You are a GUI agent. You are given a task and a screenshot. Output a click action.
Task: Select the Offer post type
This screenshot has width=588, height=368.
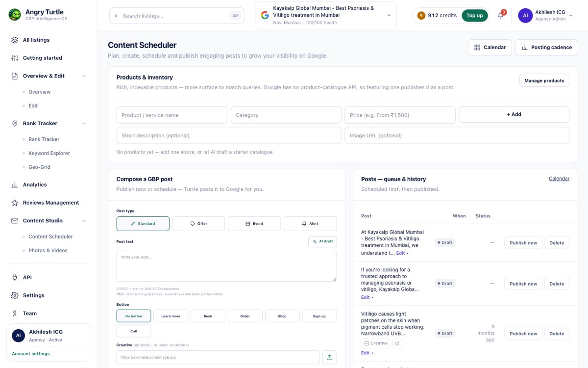coord(198,224)
